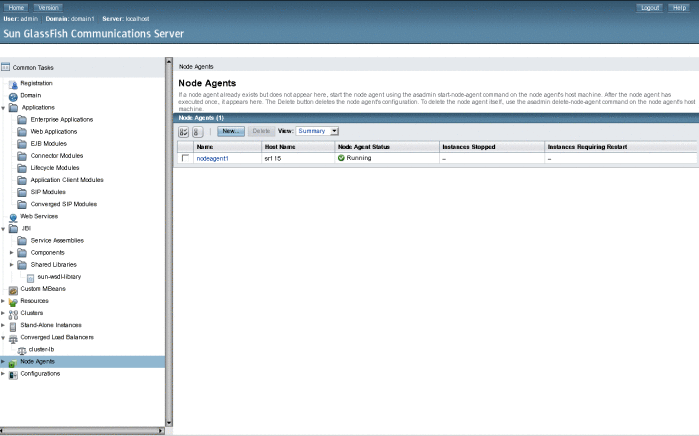This screenshot has height=436, width=699.
Task: Click the Node Agents tree icon
Action: click(12, 363)
